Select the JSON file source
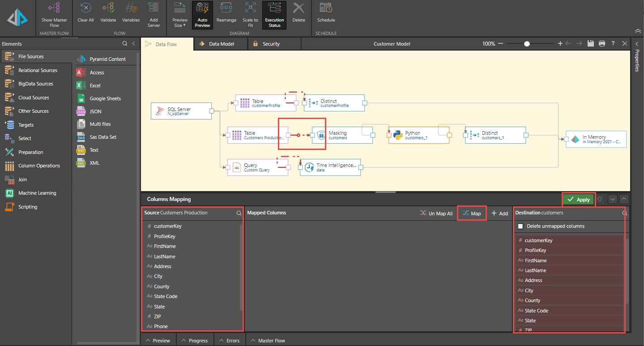Image resolution: width=644 pixels, height=346 pixels. point(105,111)
